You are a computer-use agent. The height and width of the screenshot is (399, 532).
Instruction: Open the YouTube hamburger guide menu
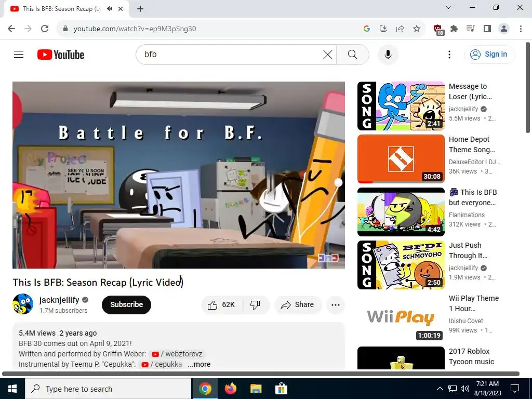19,54
